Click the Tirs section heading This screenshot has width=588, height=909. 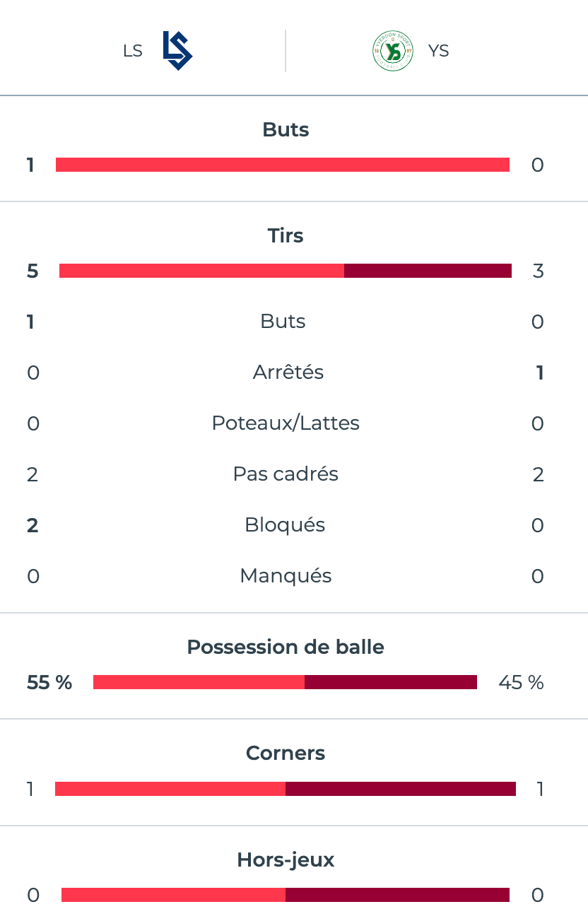tap(286, 235)
